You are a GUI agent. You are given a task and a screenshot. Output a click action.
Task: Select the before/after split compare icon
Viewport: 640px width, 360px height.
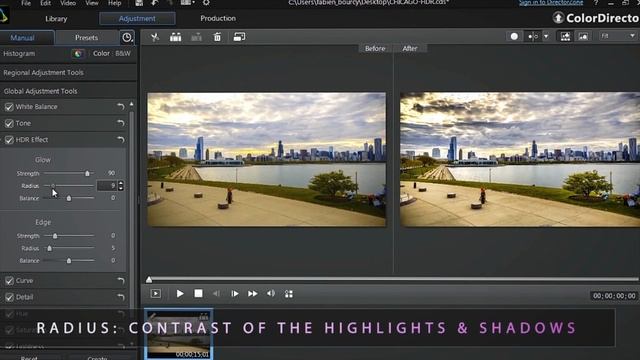(533, 36)
